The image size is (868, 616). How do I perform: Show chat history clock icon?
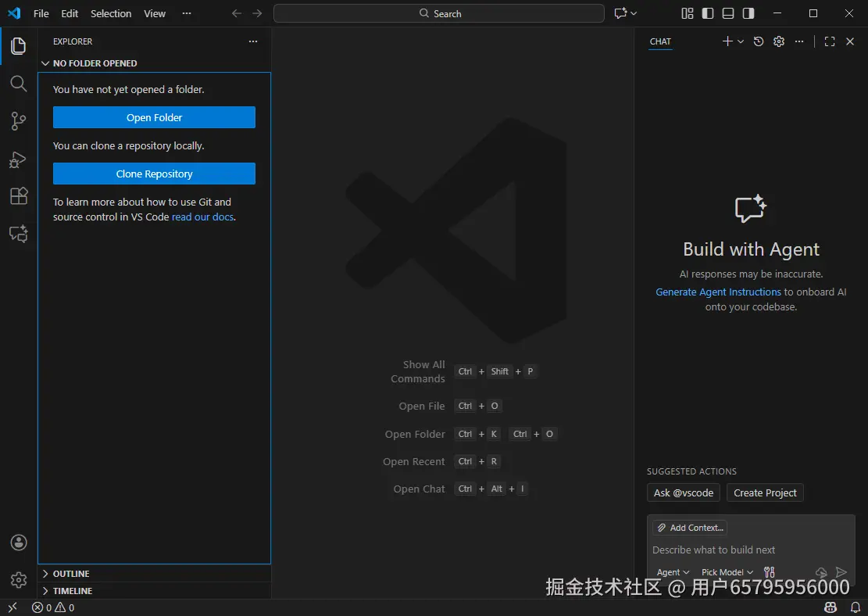759,41
